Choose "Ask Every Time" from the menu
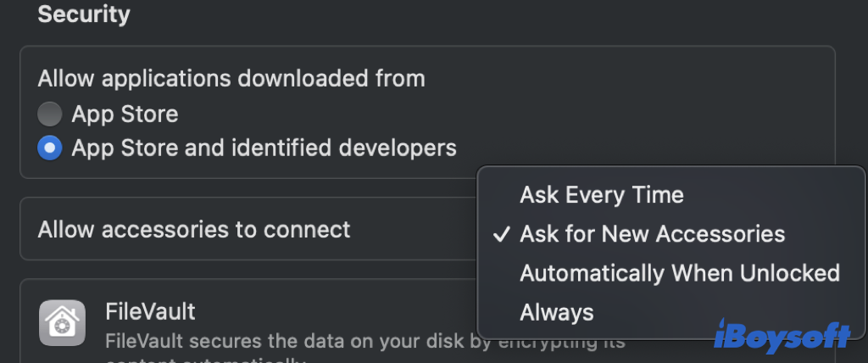 [x=602, y=195]
